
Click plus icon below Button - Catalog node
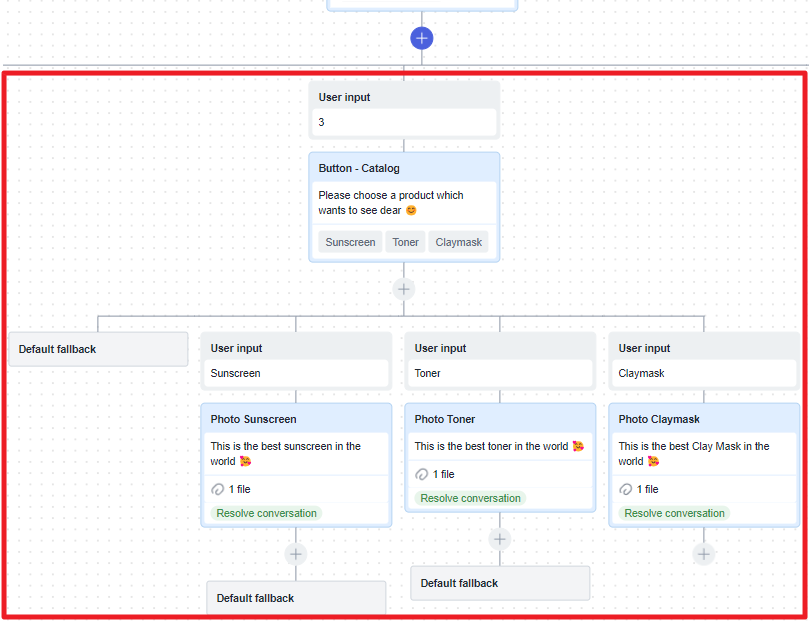pos(403,289)
